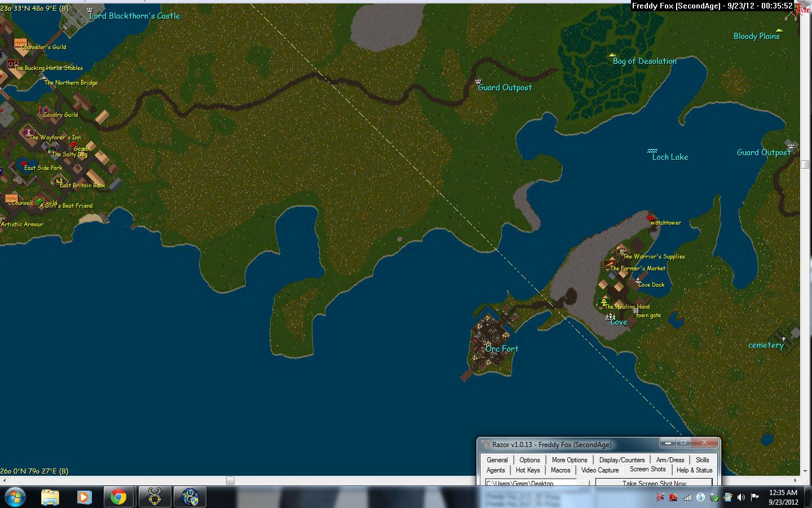Open Google Chrome from the taskbar
Viewport: 812px width, 508px height.
pos(118,497)
